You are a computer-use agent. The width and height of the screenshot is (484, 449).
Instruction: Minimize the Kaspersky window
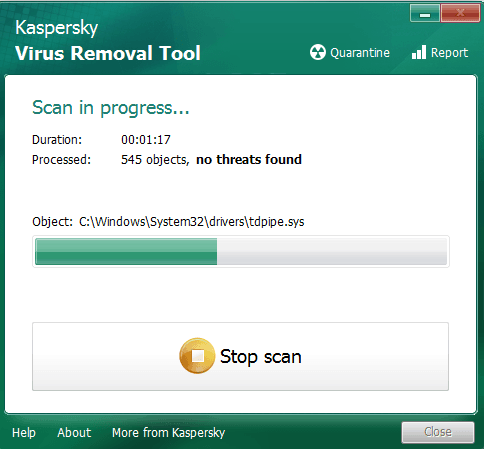(x=425, y=13)
